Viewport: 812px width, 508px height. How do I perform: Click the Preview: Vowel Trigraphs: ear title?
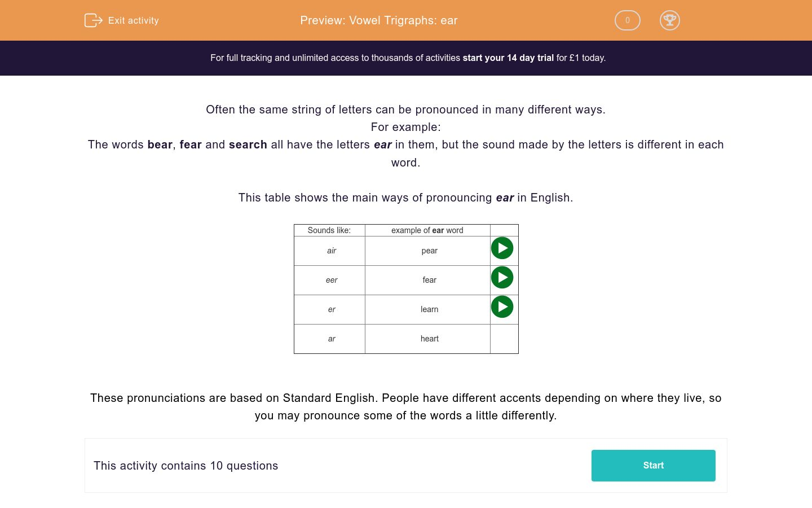pyautogui.click(x=378, y=20)
